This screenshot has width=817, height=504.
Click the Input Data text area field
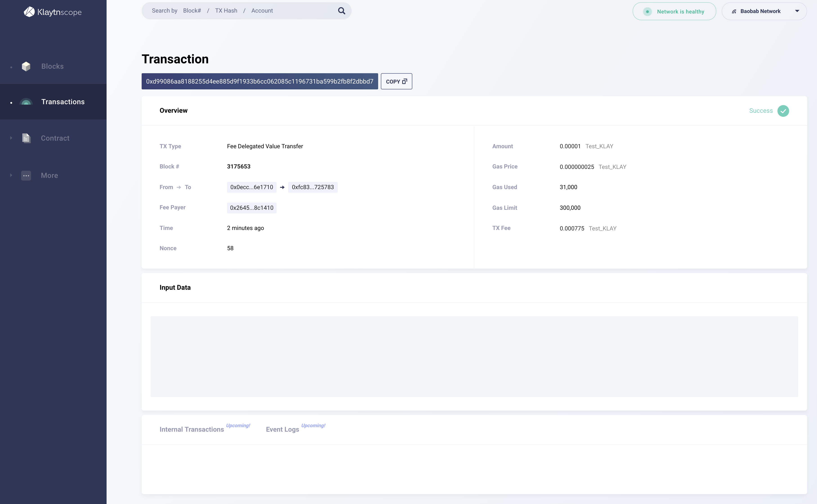(474, 357)
